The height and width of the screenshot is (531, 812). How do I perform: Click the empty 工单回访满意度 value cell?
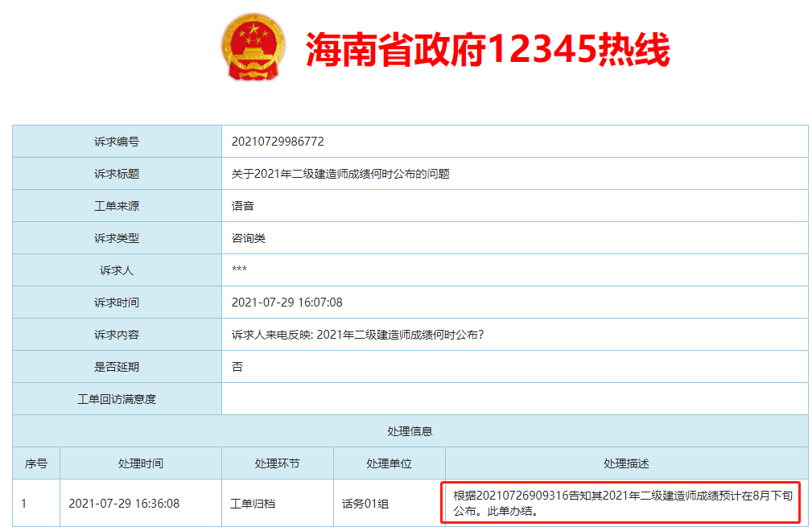click(514, 399)
